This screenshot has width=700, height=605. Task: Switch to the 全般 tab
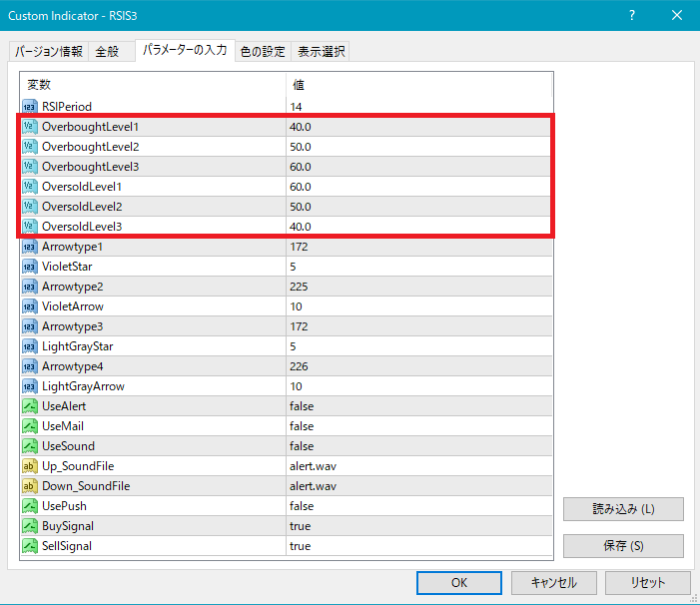coord(111,51)
